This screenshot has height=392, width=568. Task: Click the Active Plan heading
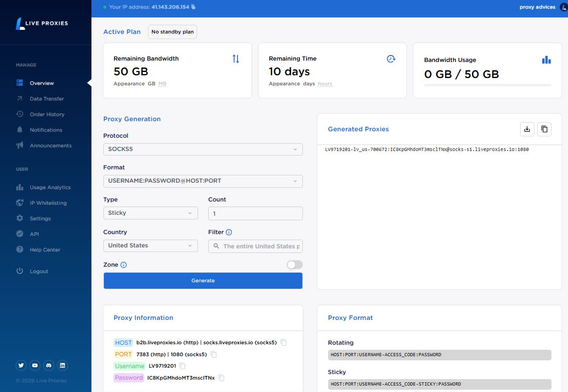click(122, 32)
